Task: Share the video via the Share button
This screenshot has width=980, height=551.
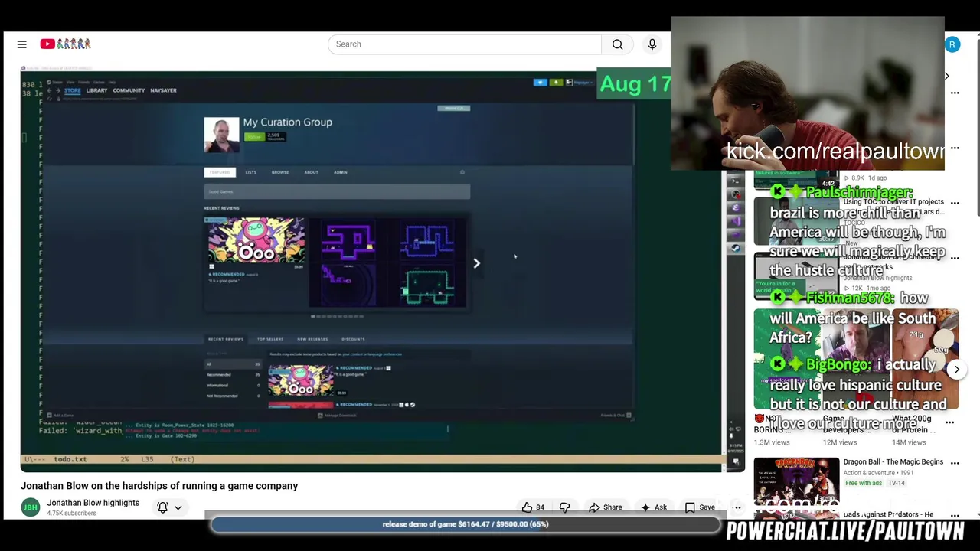Action: [x=605, y=507]
